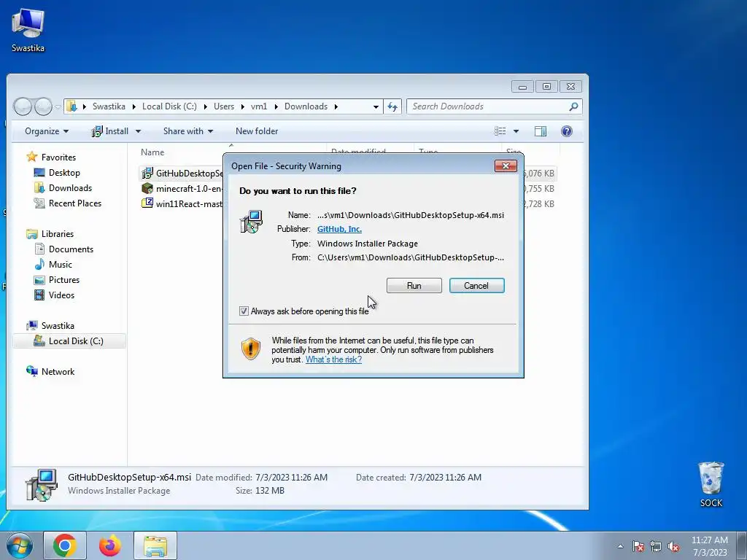Image resolution: width=747 pixels, height=560 pixels.
Task: Open Action Center flag icon
Action: [638, 546]
